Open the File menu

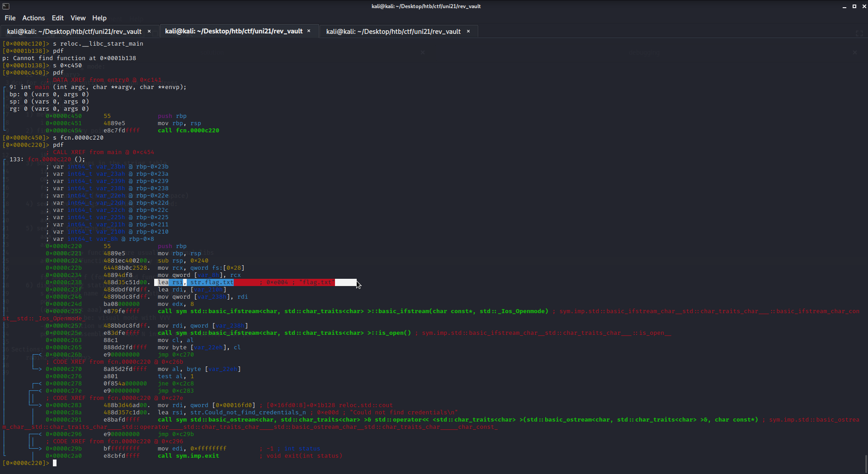pos(10,18)
